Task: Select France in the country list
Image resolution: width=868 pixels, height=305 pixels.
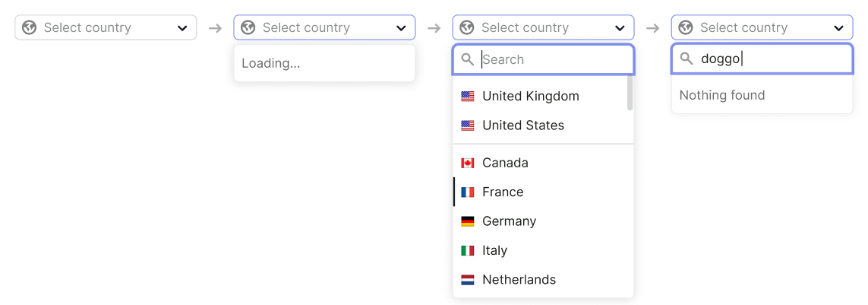Action: (x=543, y=192)
